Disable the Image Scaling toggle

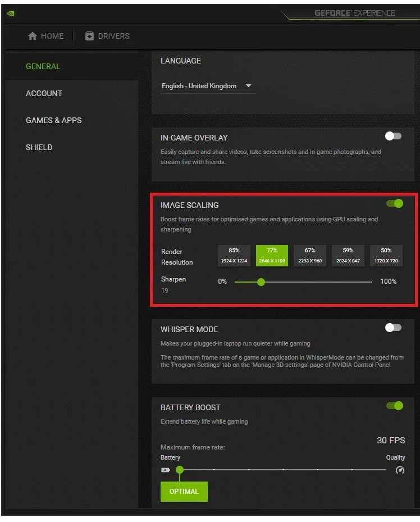click(395, 203)
